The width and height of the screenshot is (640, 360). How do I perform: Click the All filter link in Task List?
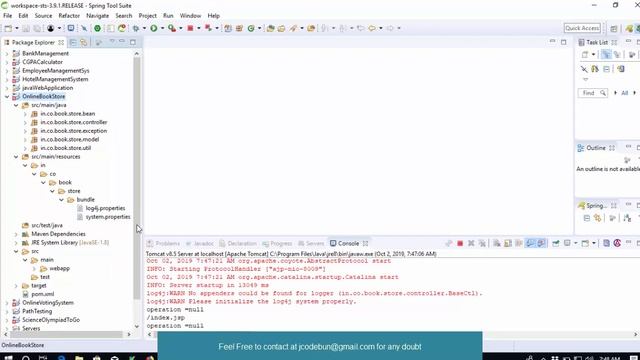point(624,93)
